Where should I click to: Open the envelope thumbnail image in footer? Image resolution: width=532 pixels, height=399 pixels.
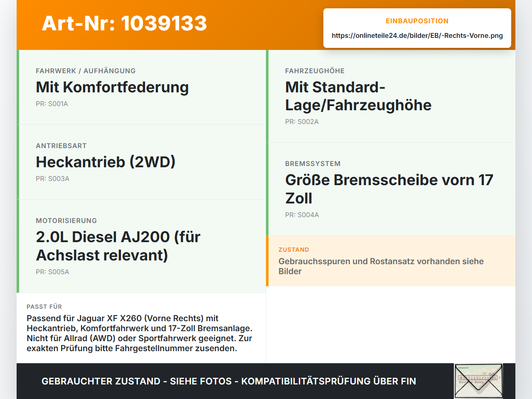478,381
